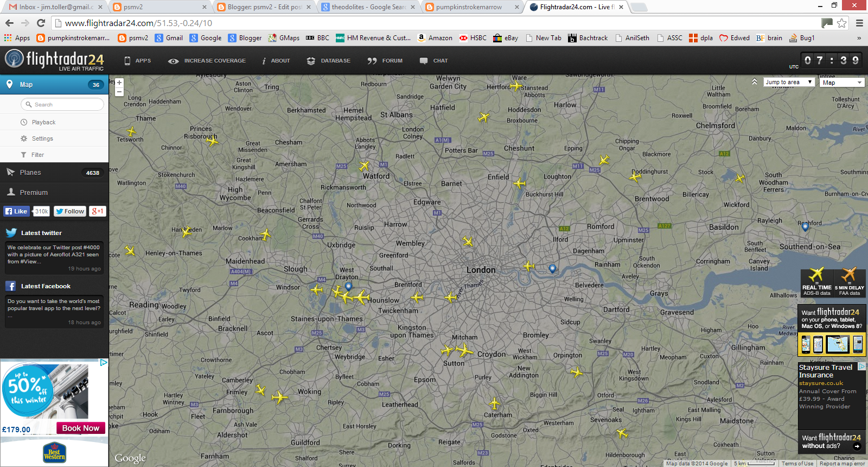The image size is (868, 467).
Task: Select the REAL TIME ADS-B legend
Action: pos(816,282)
